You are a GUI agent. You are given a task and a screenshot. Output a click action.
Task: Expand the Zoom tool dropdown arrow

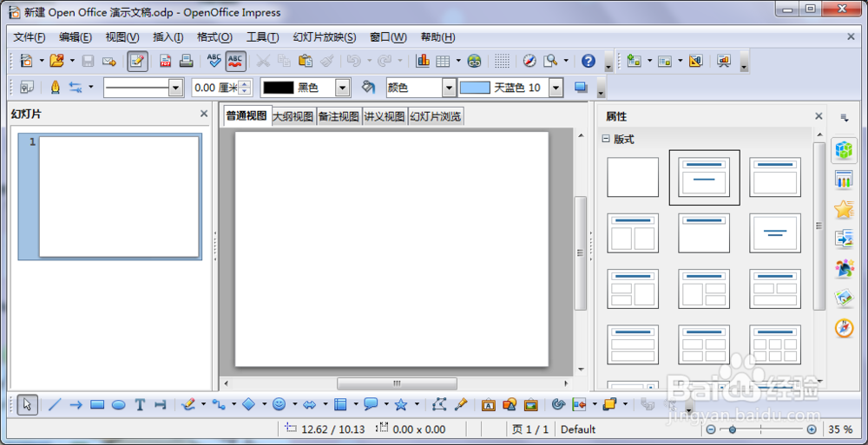click(566, 61)
